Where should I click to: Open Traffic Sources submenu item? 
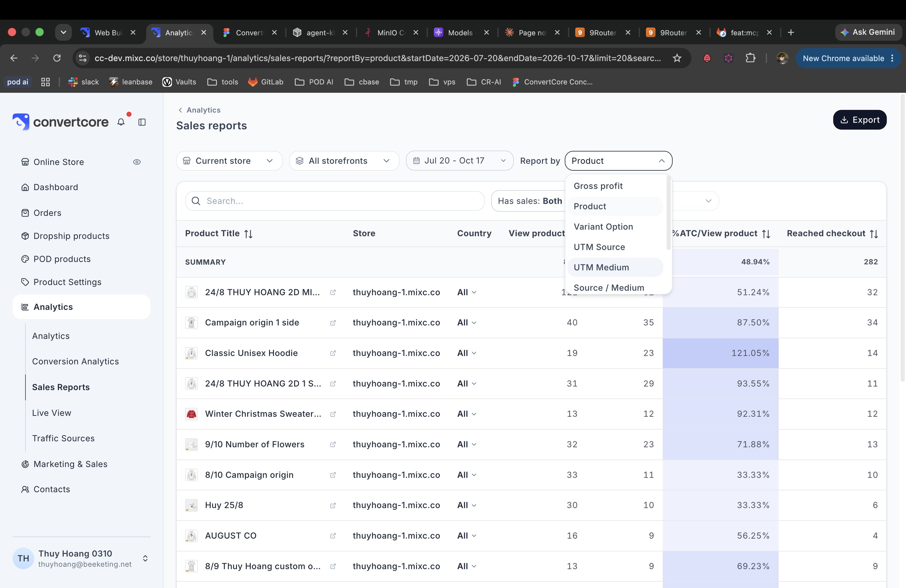pos(63,438)
